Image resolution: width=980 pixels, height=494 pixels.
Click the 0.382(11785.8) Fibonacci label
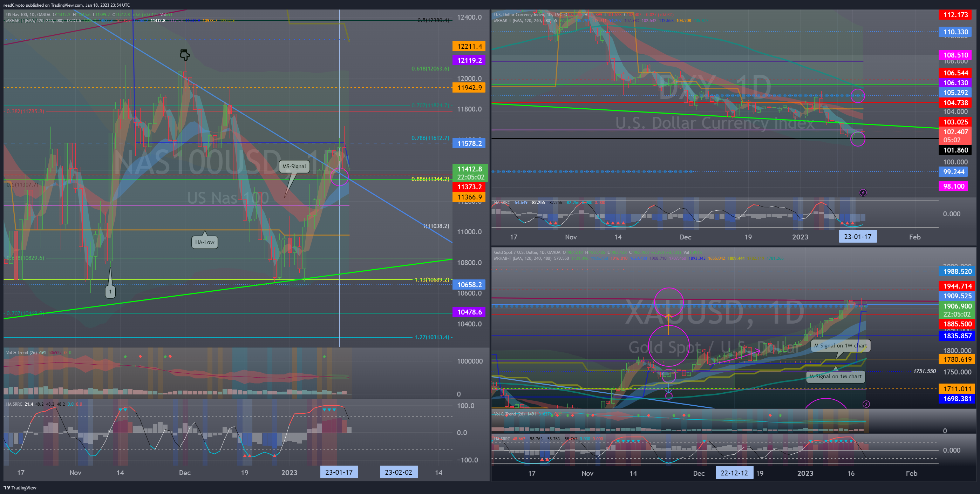(25, 111)
